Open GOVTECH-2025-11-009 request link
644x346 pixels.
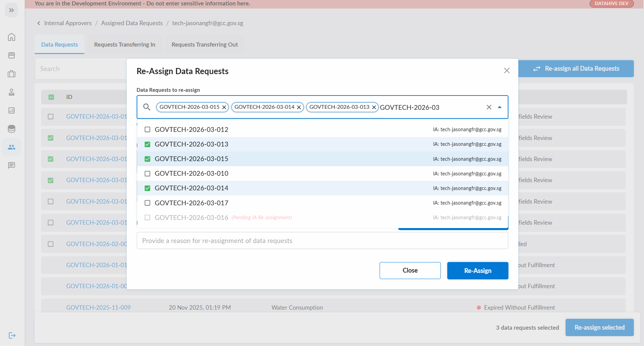(x=99, y=308)
